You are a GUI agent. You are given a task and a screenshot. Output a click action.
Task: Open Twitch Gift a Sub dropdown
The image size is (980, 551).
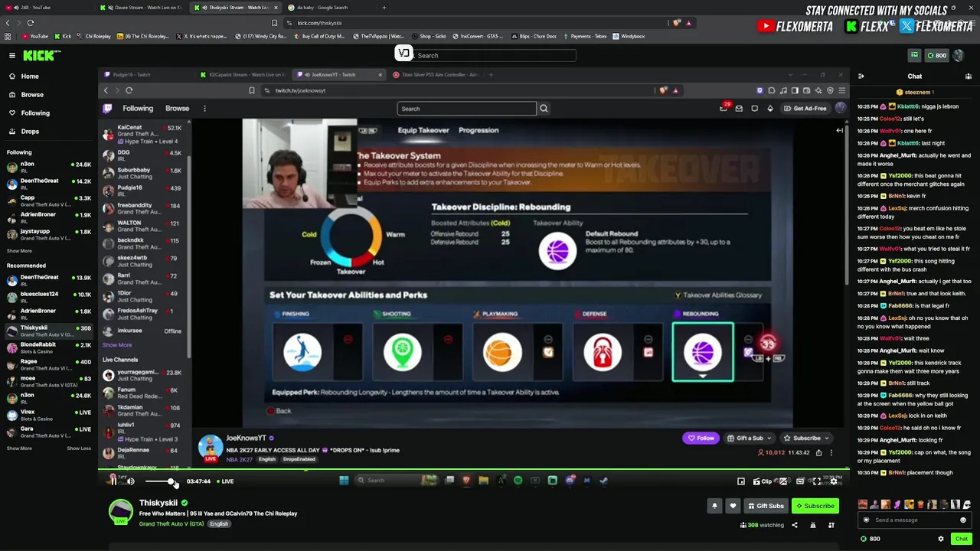pyautogui.click(x=750, y=439)
